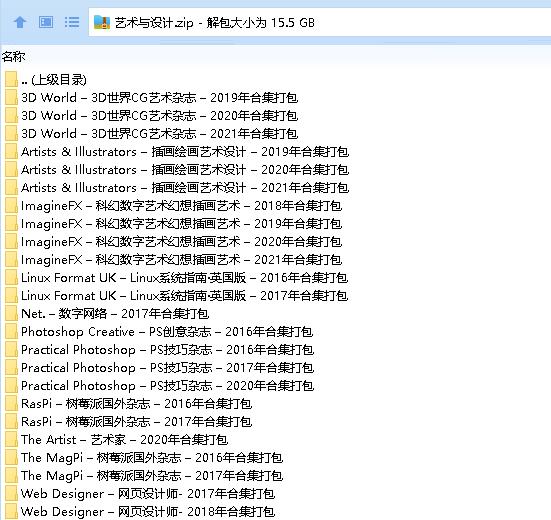Switch to the icon view mode button
The image size is (551, 520).
coord(46,22)
